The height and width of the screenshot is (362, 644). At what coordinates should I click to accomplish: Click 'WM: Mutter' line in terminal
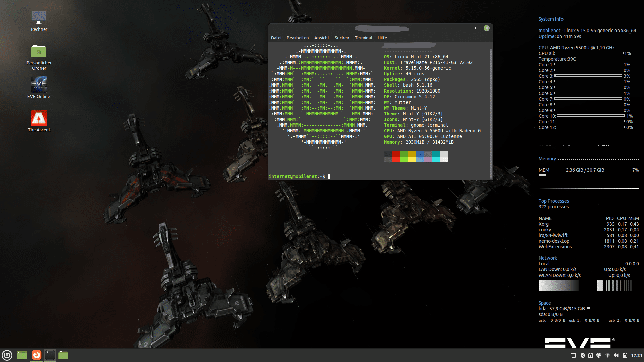click(397, 102)
